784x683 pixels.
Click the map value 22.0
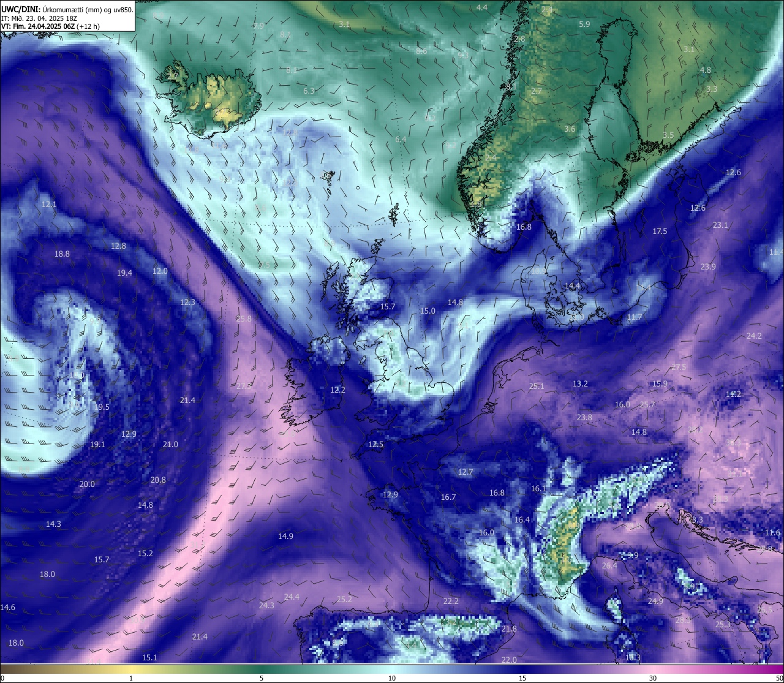tap(509, 660)
